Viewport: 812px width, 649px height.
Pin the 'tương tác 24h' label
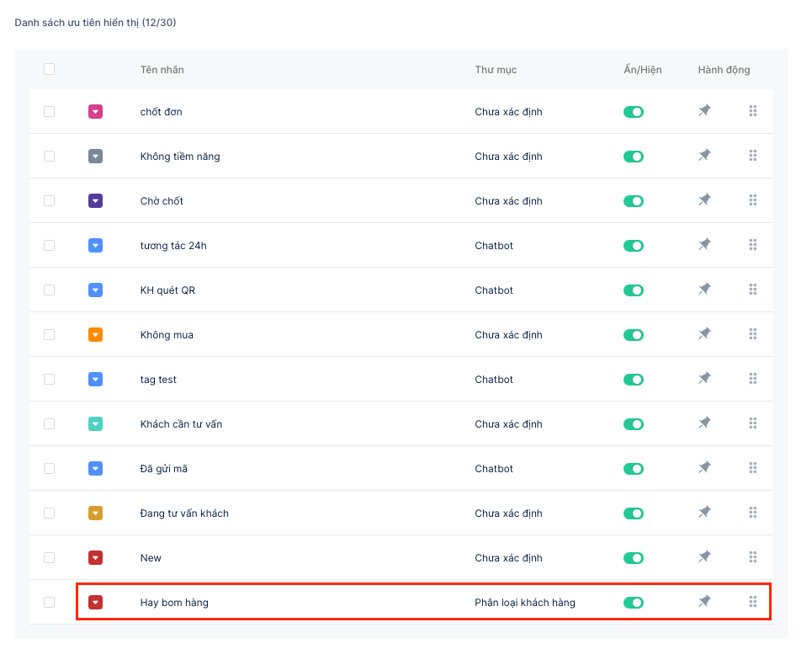704,245
